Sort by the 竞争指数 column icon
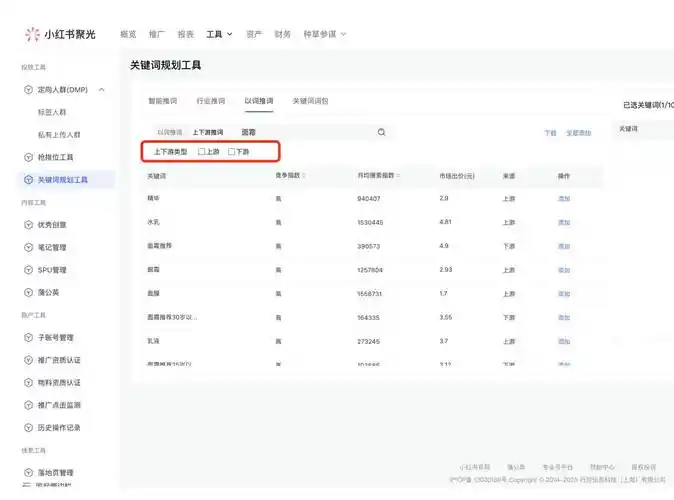 point(303,175)
